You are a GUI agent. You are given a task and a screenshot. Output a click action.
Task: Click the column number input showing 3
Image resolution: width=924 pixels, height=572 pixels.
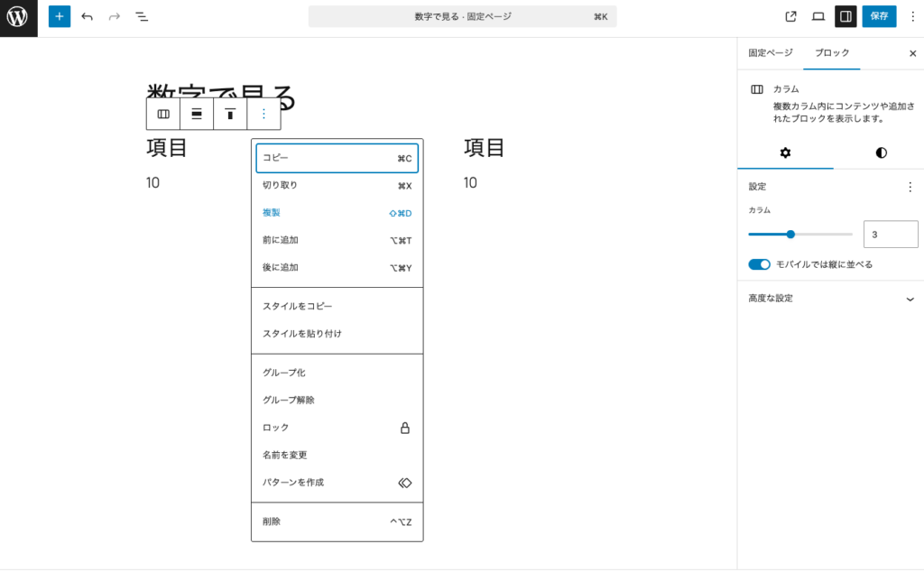click(x=891, y=234)
